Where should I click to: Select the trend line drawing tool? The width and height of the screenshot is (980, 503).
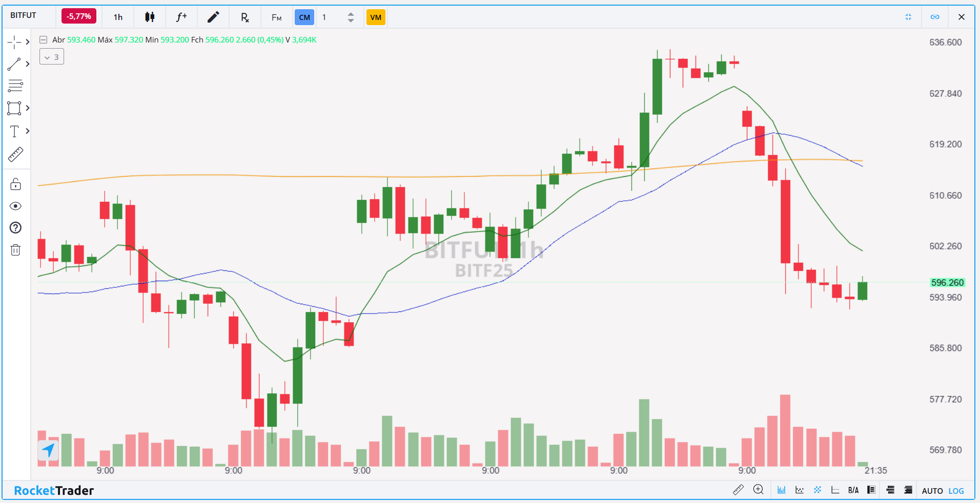click(14, 64)
